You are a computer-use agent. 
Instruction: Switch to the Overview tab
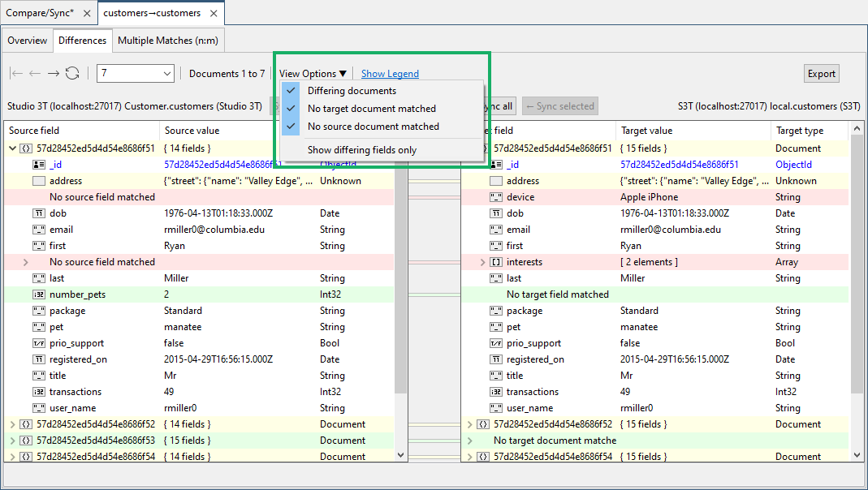pos(27,40)
